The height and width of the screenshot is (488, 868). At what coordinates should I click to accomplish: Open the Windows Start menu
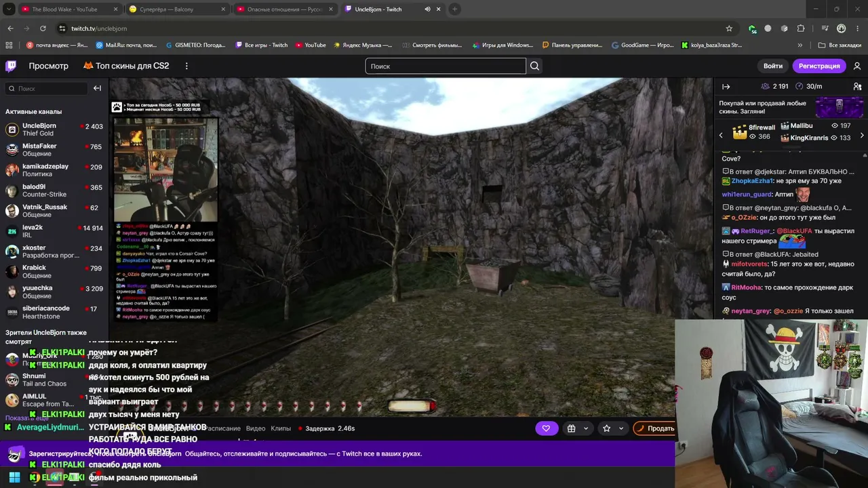(14, 477)
